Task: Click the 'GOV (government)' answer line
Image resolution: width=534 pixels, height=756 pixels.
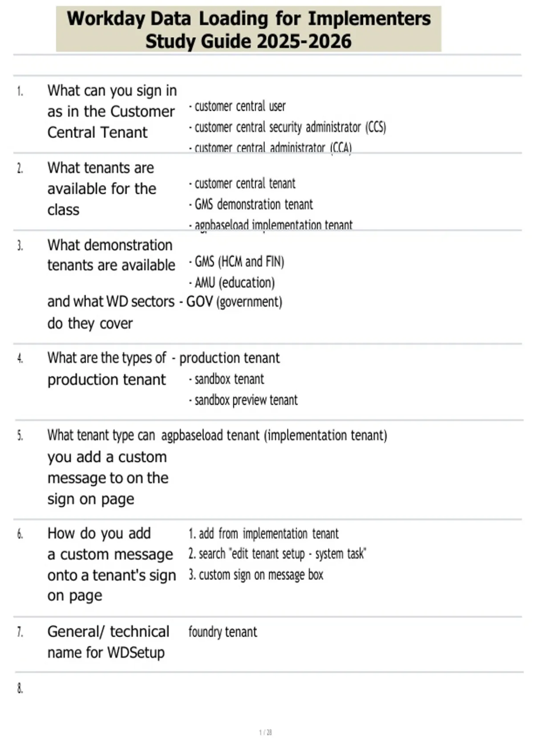Action: coord(231,302)
